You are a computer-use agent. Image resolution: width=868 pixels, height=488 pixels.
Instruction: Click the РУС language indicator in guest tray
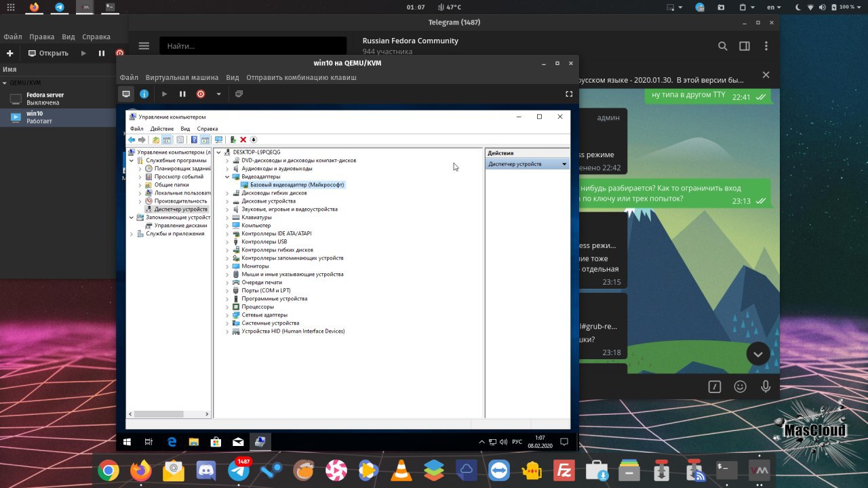517,442
